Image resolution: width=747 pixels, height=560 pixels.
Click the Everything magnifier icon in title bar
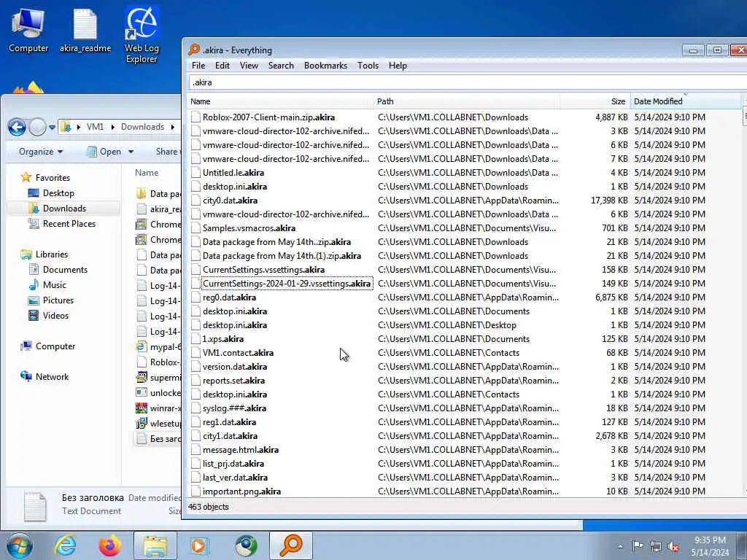point(194,50)
